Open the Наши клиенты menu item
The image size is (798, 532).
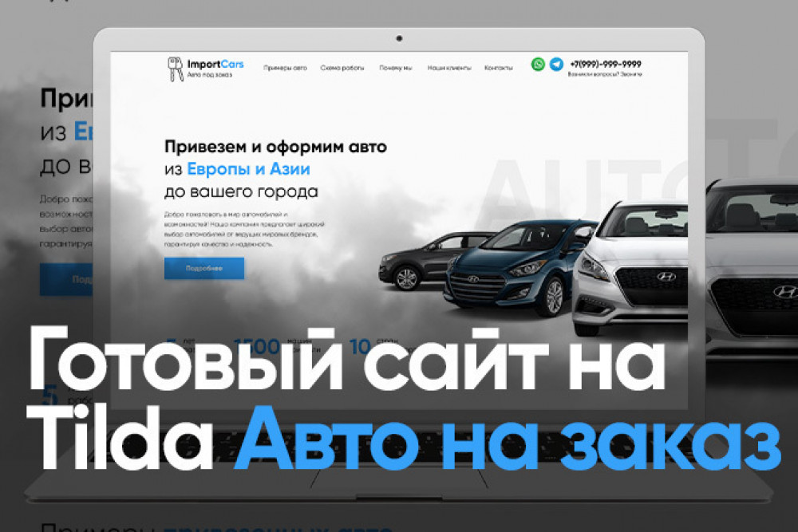(x=448, y=68)
